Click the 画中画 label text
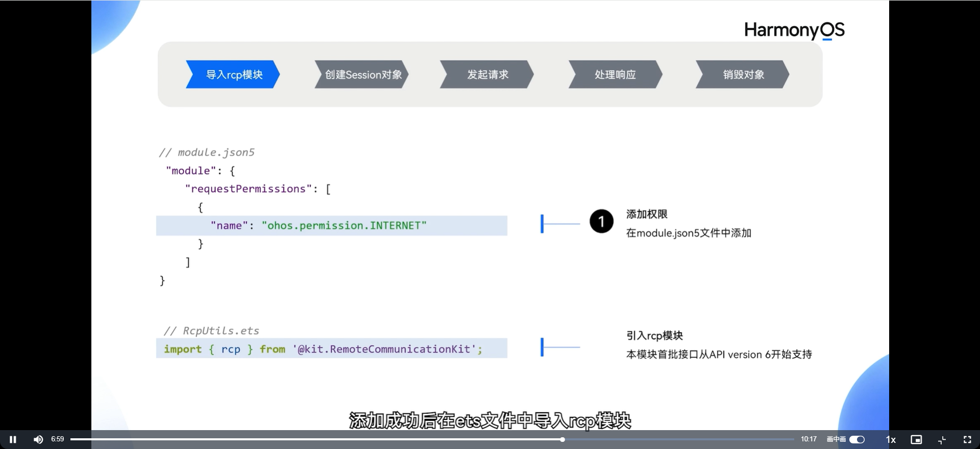This screenshot has height=449, width=980. pos(836,439)
